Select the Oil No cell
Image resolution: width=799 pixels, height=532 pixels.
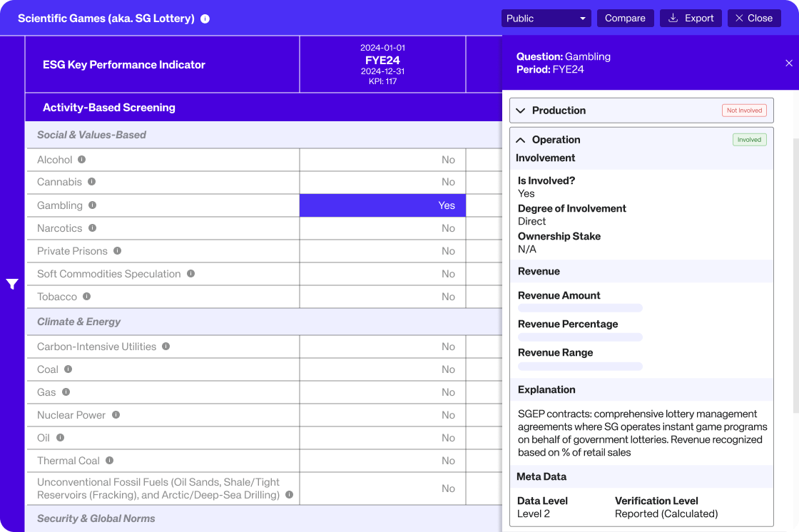tap(382, 438)
